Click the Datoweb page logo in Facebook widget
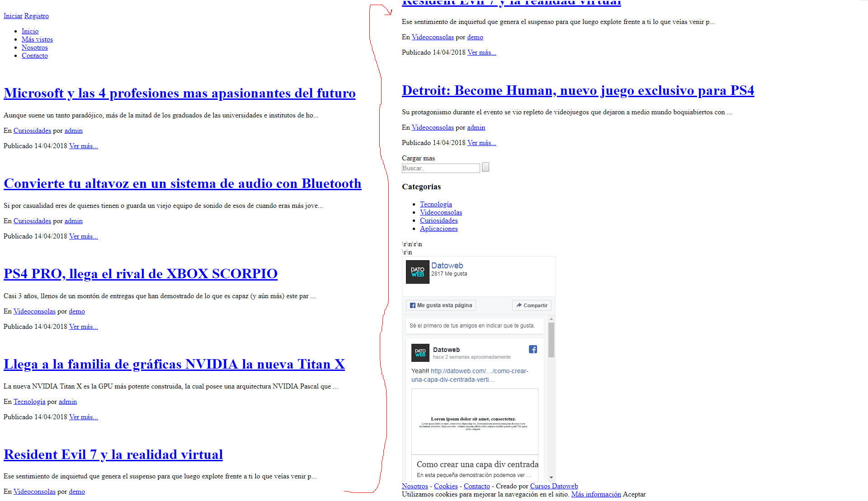The image size is (868, 501). coord(417,272)
